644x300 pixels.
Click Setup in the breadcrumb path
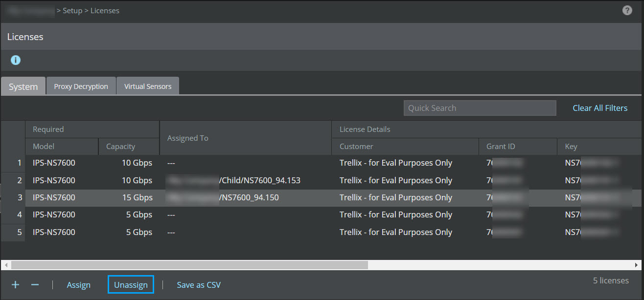pos(72,10)
